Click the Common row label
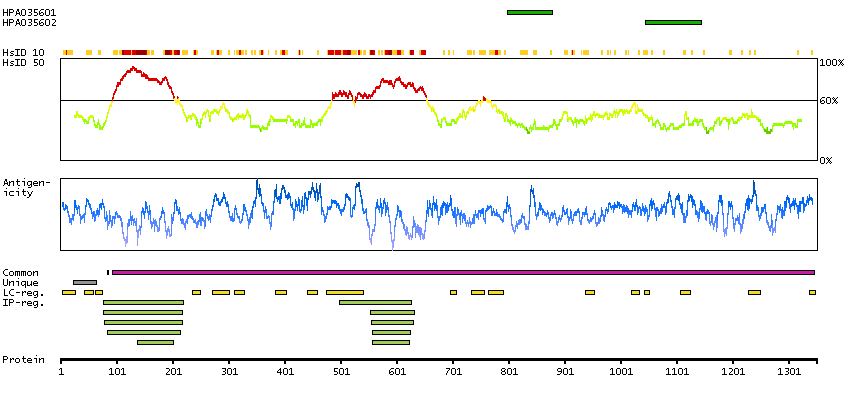 20,272
